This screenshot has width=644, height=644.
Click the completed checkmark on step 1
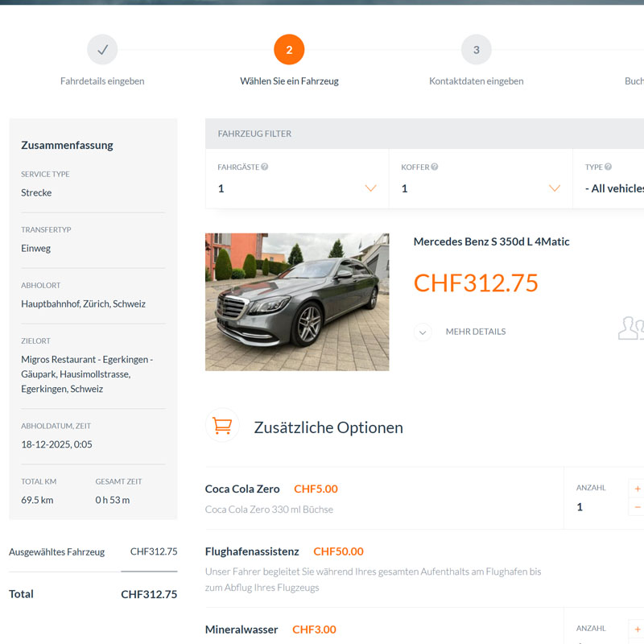click(102, 49)
